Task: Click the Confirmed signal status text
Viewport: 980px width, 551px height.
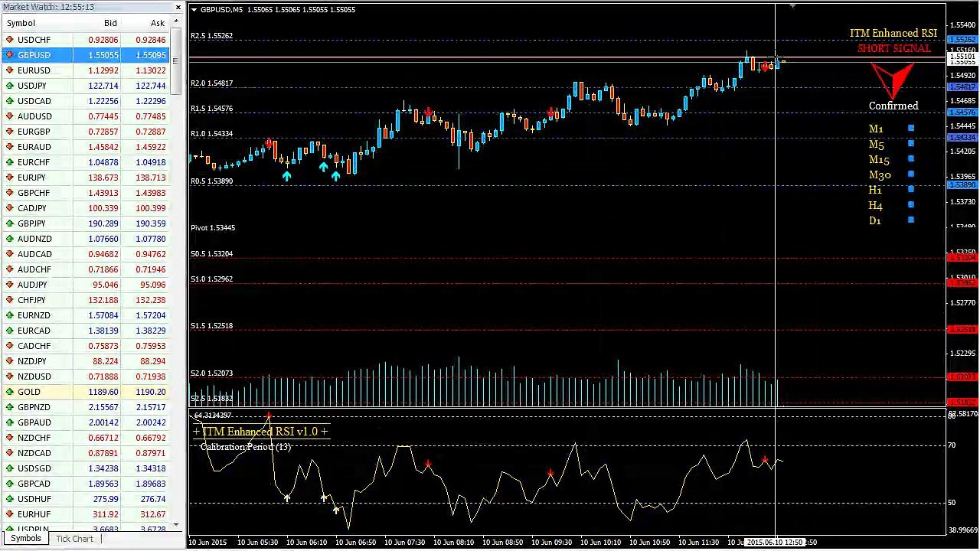Action: [x=893, y=106]
